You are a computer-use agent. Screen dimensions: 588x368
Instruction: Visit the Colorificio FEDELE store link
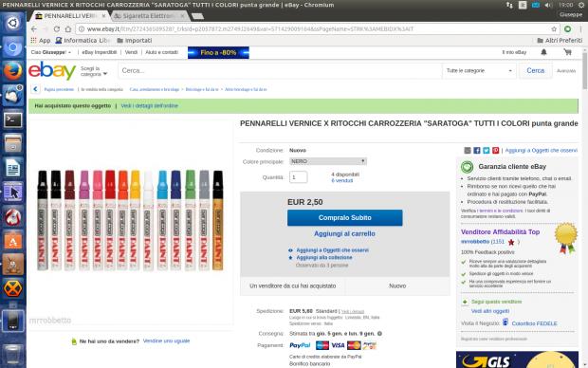(x=534, y=323)
